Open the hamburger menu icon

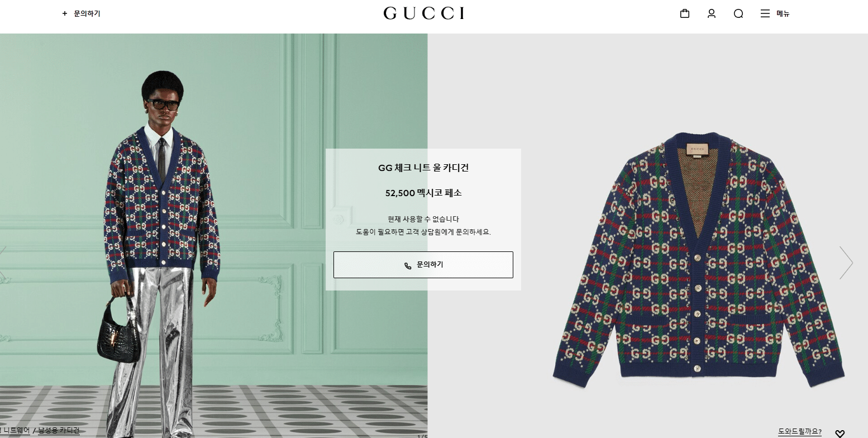click(765, 13)
